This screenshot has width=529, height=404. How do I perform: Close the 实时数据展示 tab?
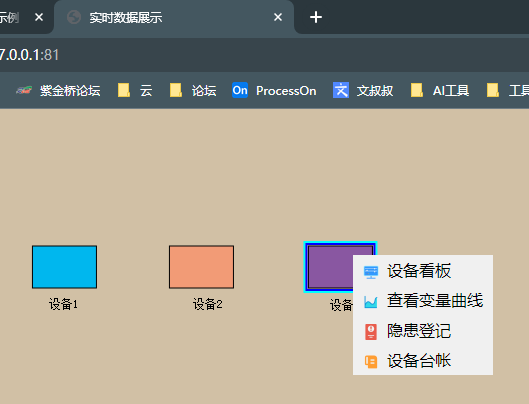278,17
